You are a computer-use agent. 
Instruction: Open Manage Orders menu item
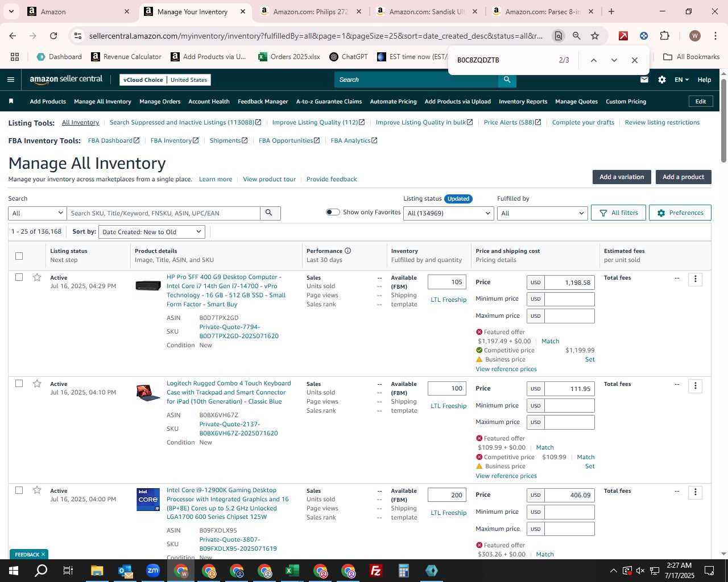click(160, 102)
